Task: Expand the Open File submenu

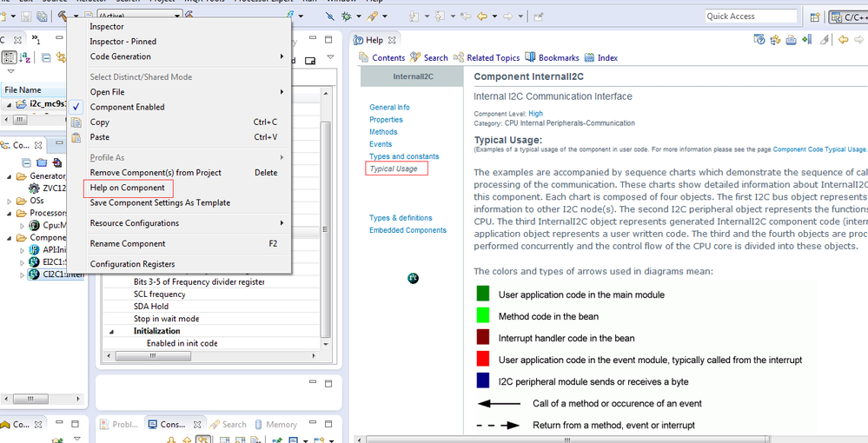Action: pyautogui.click(x=282, y=92)
